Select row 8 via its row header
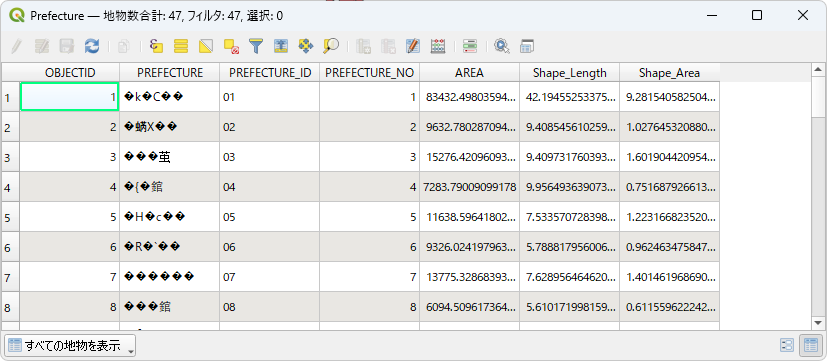827x361 pixels. pos(10,307)
